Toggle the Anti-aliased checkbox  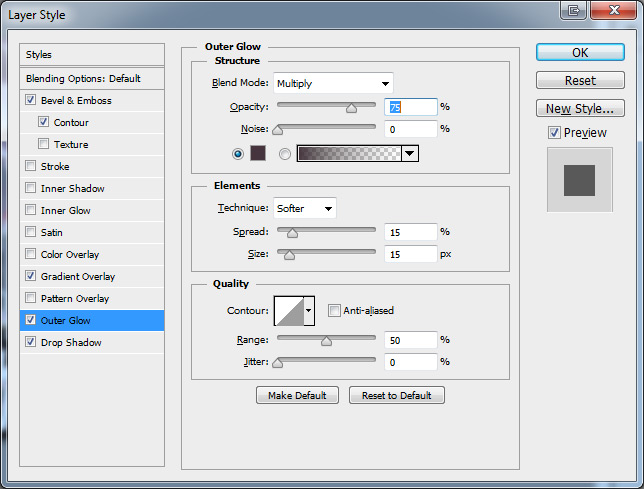(x=335, y=311)
